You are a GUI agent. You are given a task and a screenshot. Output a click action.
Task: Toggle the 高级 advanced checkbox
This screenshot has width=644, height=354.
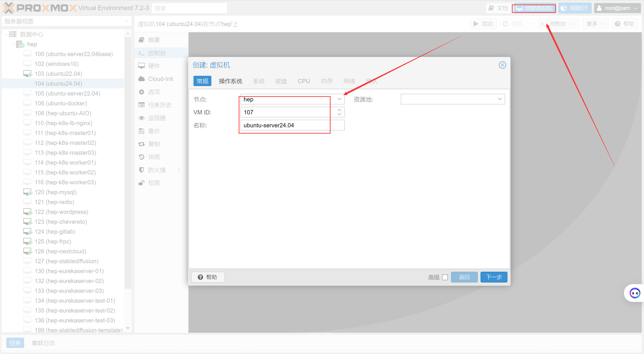[x=445, y=277]
